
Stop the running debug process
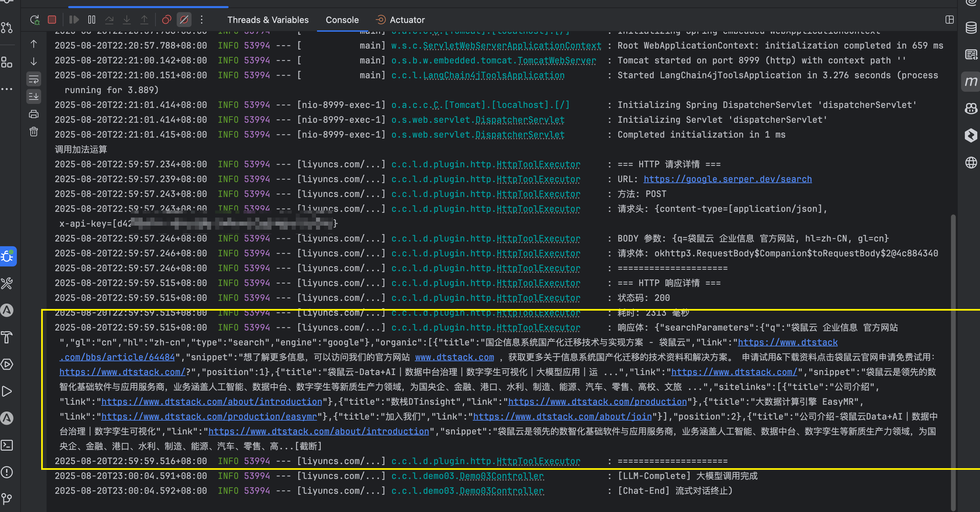pyautogui.click(x=52, y=20)
